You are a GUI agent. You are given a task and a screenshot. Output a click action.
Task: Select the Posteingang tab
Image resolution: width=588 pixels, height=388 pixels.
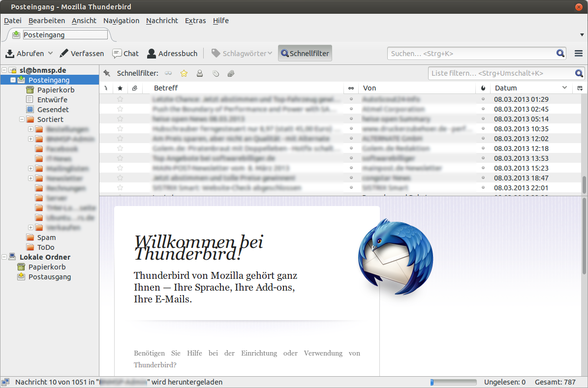coord(60,35)
